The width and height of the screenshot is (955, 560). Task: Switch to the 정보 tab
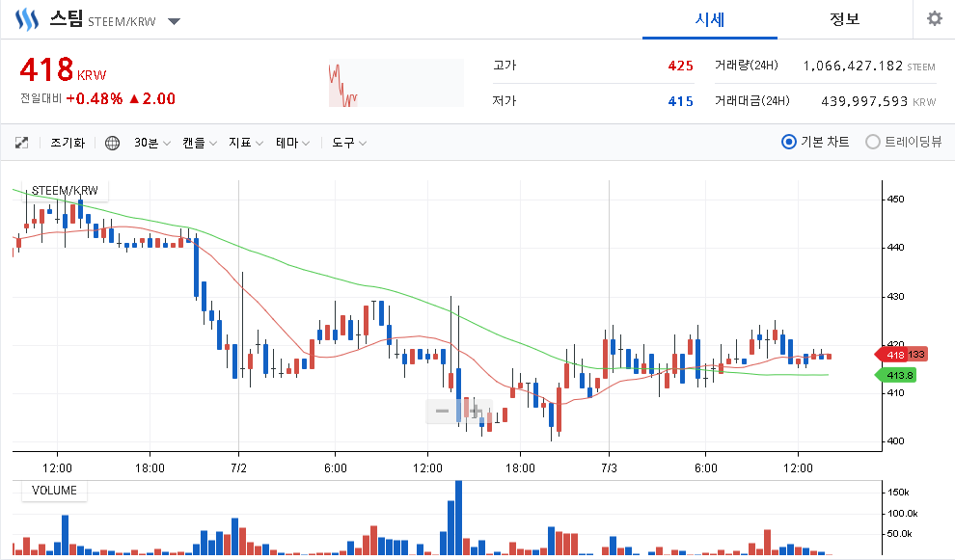coord(844,19)
